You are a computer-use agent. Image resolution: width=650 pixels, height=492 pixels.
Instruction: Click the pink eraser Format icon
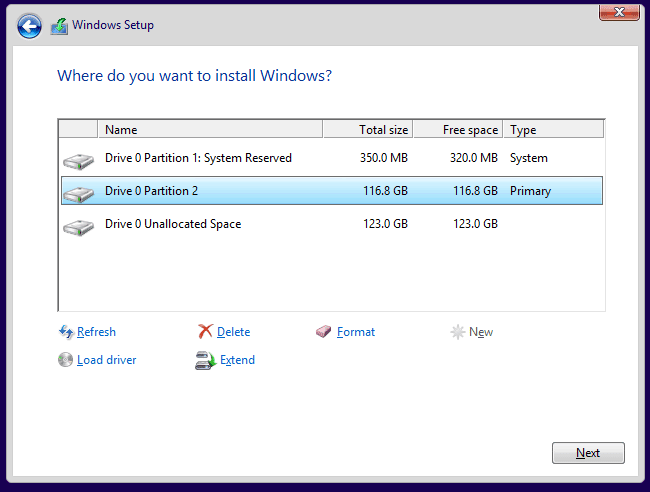(x=323, y=332)
